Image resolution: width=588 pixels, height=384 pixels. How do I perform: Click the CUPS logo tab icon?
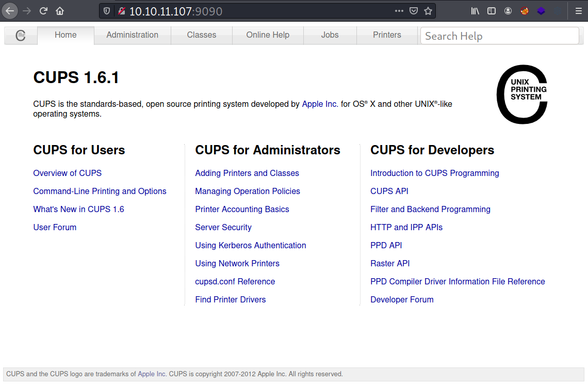click(21, 35)
